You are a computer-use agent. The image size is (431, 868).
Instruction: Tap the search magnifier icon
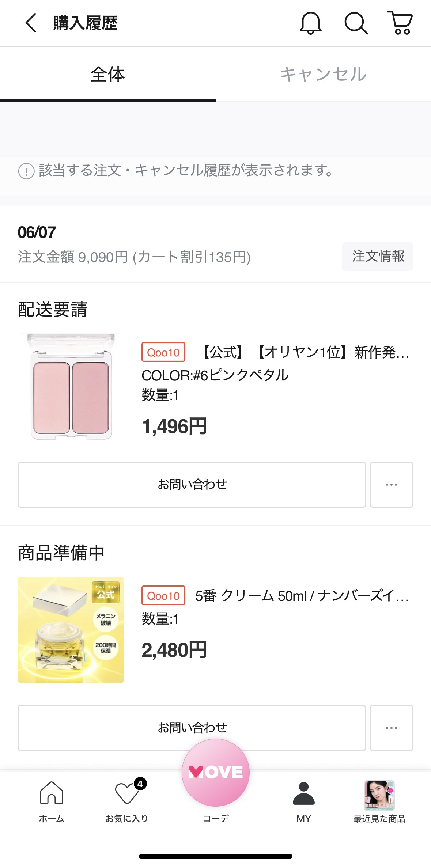(356, 23)
